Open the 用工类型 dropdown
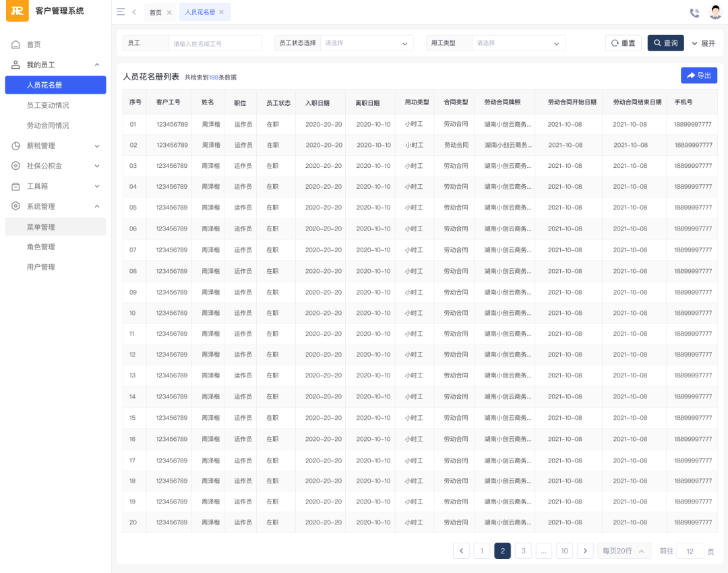Screen dimensions: 728x573 point(518,43)
